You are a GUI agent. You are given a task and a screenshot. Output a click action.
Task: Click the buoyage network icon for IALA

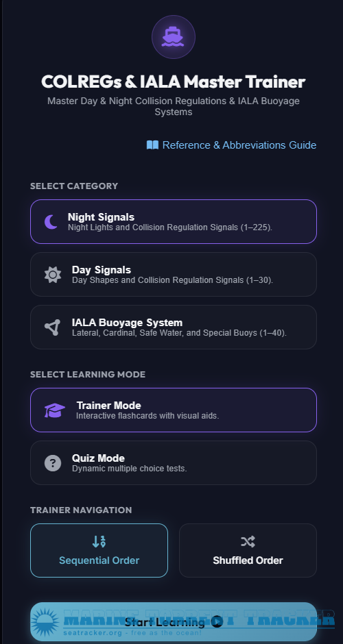(x=53, y=327)
